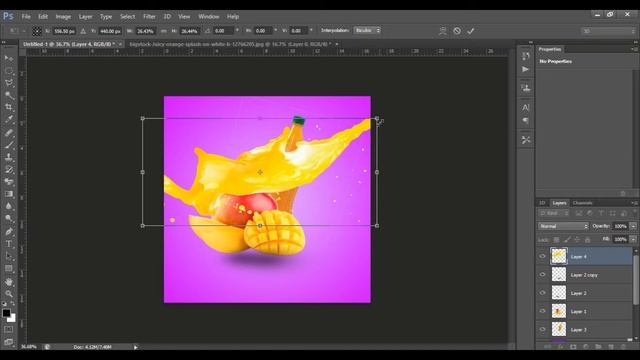
Task: Open the Window menu
Action: coord(209,17)
